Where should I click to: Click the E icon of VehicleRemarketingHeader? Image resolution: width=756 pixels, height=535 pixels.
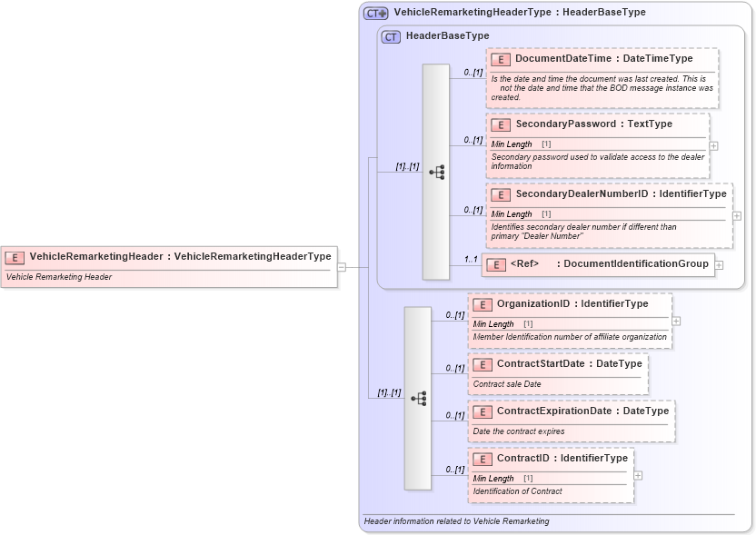(13, 256)
